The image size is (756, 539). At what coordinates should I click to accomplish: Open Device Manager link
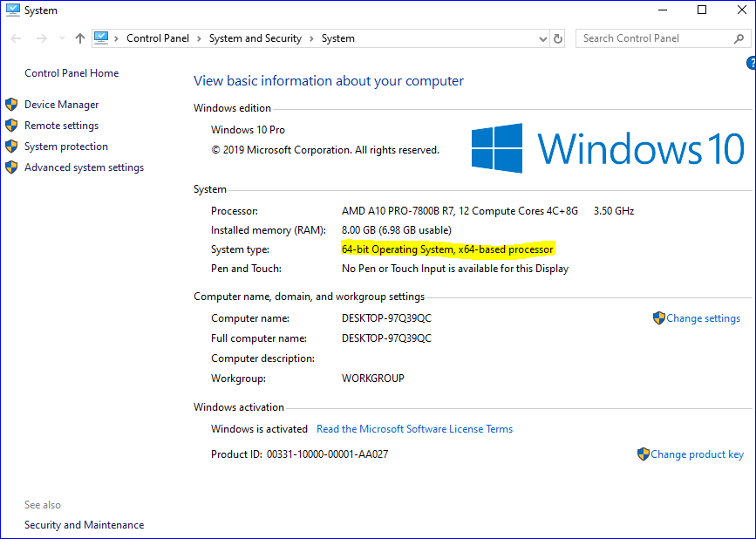(x=62, y=105)
